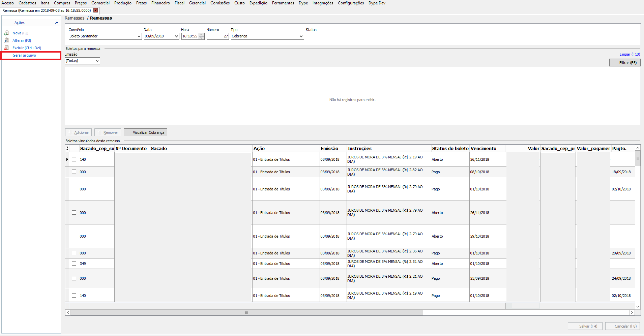Tick checkbox for Pago row with R$ 2.19 juros
Viewport: 644px width, 336px height.
[x=74, y=296]
